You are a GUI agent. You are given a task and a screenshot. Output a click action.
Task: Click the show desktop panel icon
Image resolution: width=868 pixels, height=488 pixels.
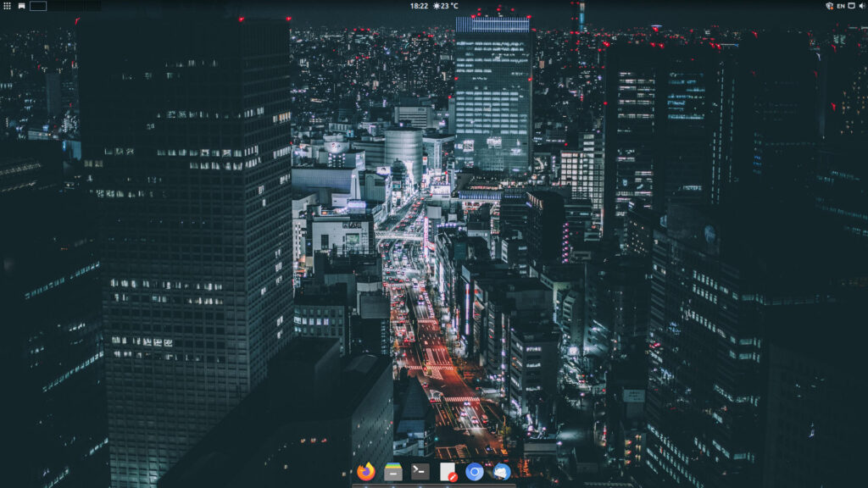coord(21,6)
